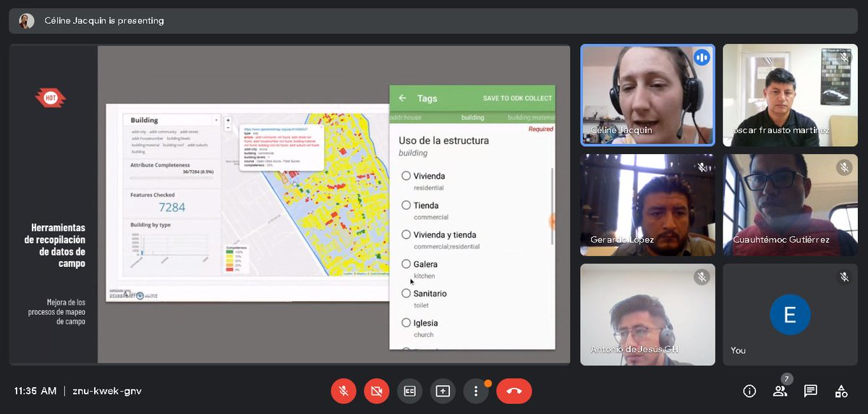Viewport: 868px width, 414px height.
Task: Turn on the camera in the call bar
Action: 376,391
